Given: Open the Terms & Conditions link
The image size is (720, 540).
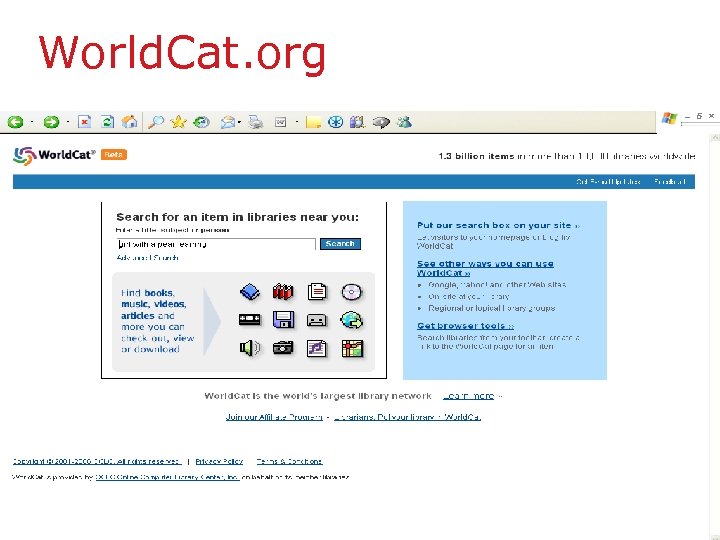Looking at the screenshot, I should 289,461.
